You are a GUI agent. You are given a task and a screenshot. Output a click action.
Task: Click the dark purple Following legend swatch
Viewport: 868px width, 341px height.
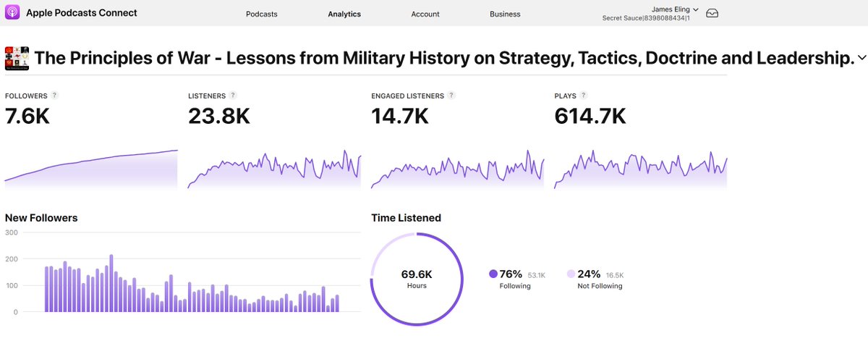[x=493, y=274]
